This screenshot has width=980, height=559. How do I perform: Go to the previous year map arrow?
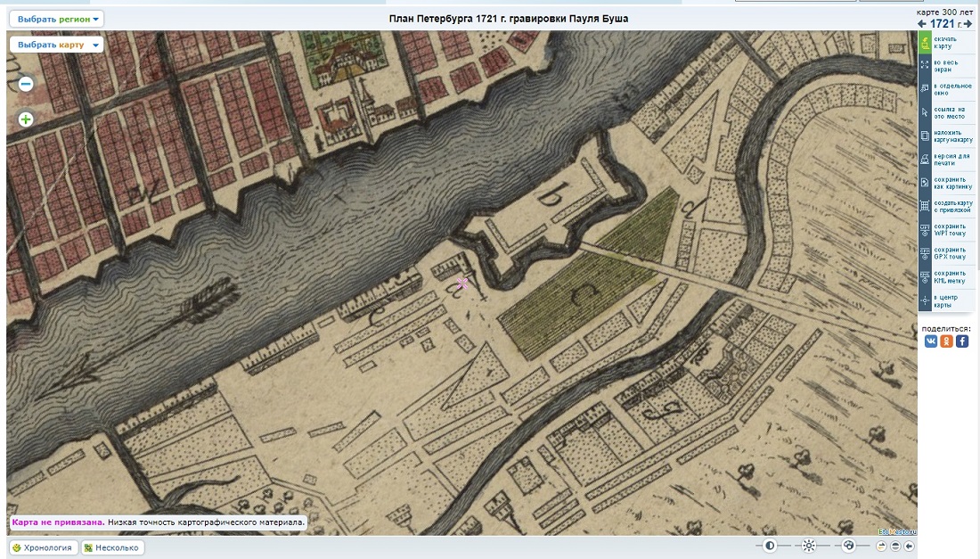tap(922, 24)
